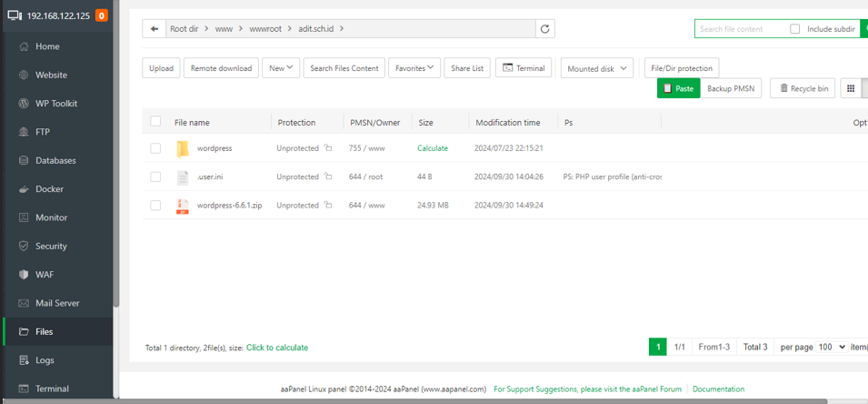Open the Docker whale icon
Image resolution: width=868 pixels, height=404 pixels.
(x=24, y=189)
